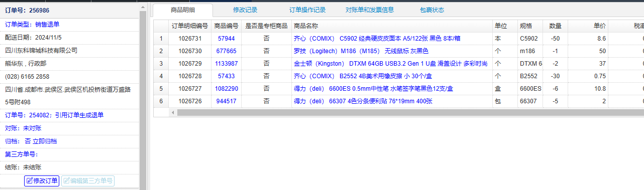Click the 单位 column header
Image resolution: width=644 pixels, height=190 pixels.
point(505,26)
